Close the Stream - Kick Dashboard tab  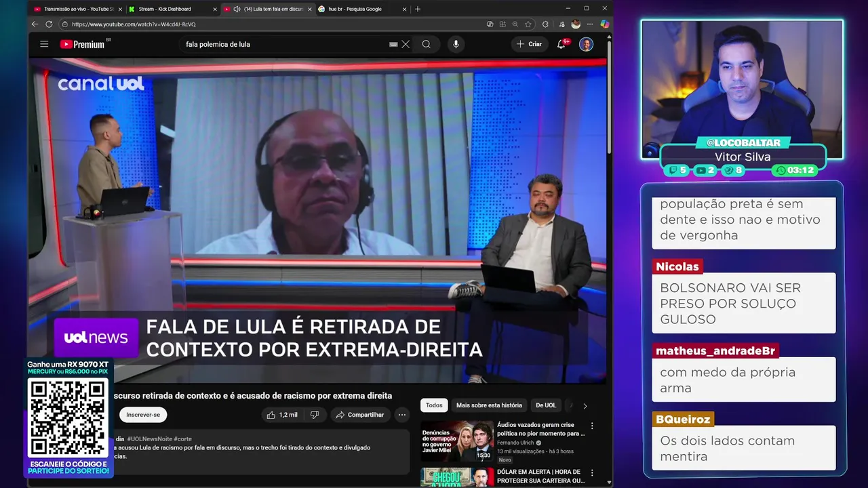coord(215,9)
